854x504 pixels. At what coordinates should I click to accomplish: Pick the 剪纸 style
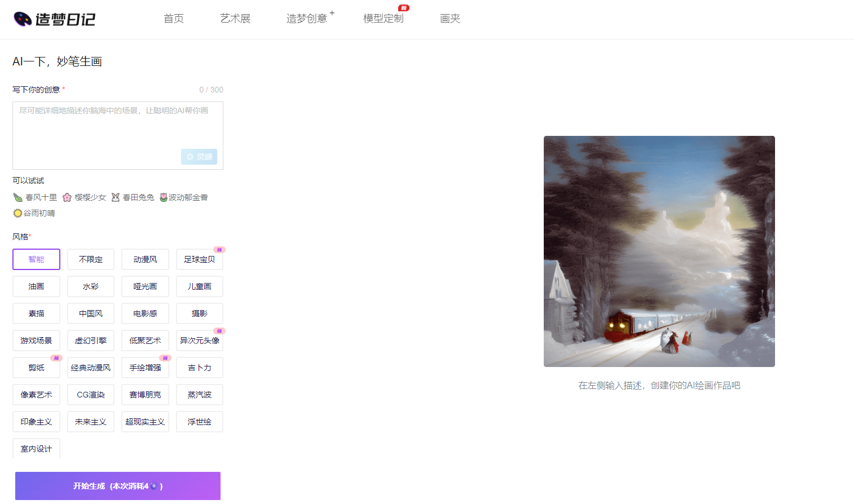tap(36, 368)
